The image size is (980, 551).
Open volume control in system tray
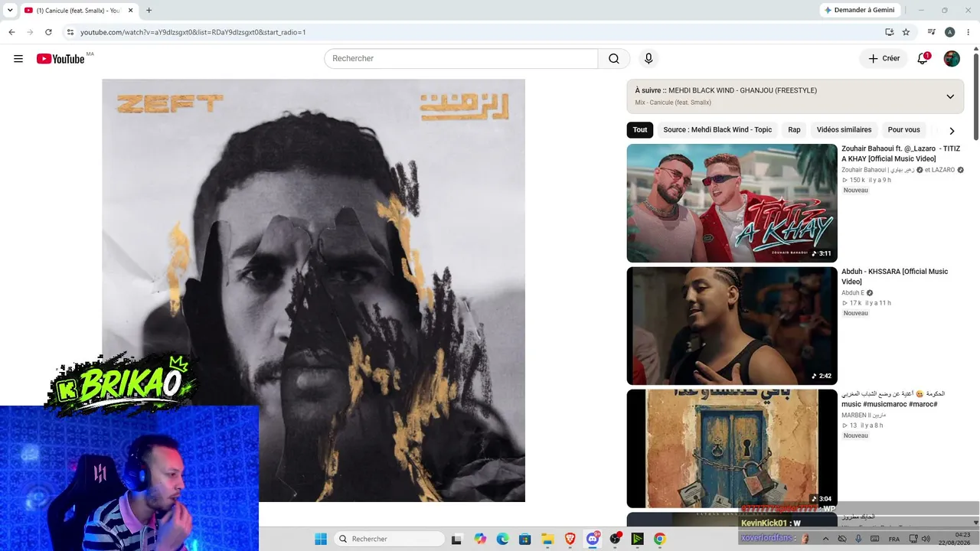(926, 539)
